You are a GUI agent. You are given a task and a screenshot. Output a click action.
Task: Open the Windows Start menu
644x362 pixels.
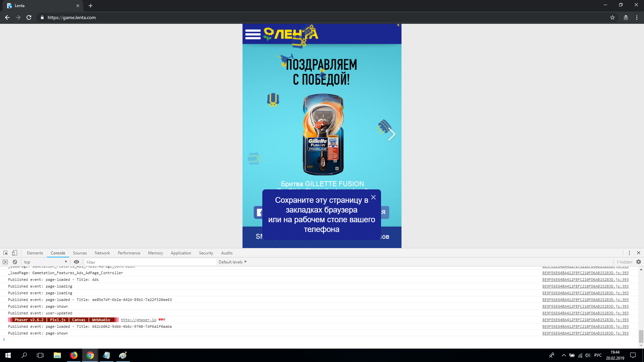[8, 355]
